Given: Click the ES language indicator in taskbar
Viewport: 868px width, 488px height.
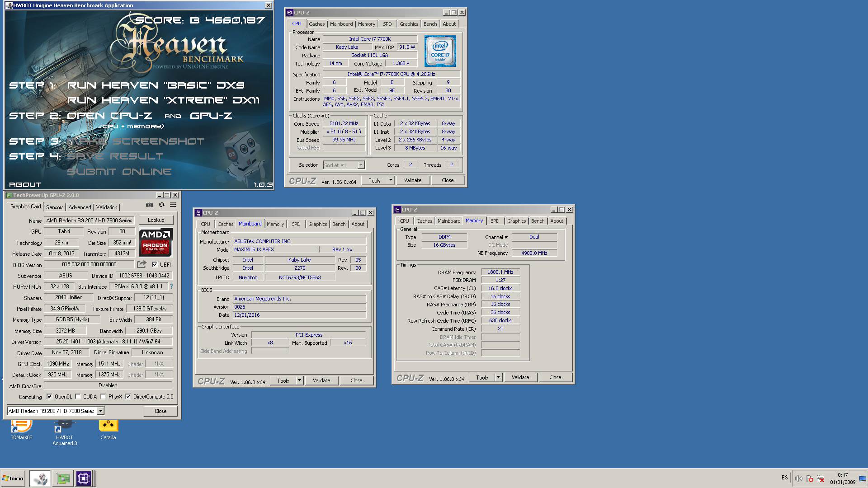Looking at the screenshot, I should [784, 478].
